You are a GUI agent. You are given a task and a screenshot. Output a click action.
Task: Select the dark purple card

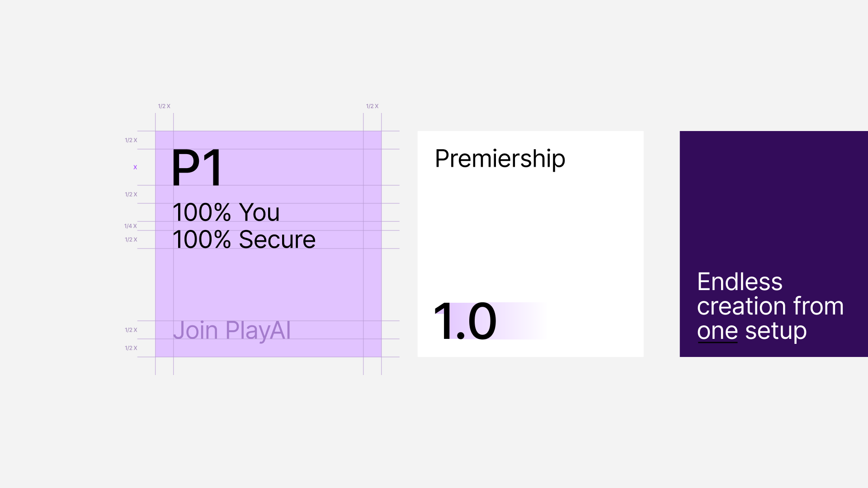(x=774, y=244)
